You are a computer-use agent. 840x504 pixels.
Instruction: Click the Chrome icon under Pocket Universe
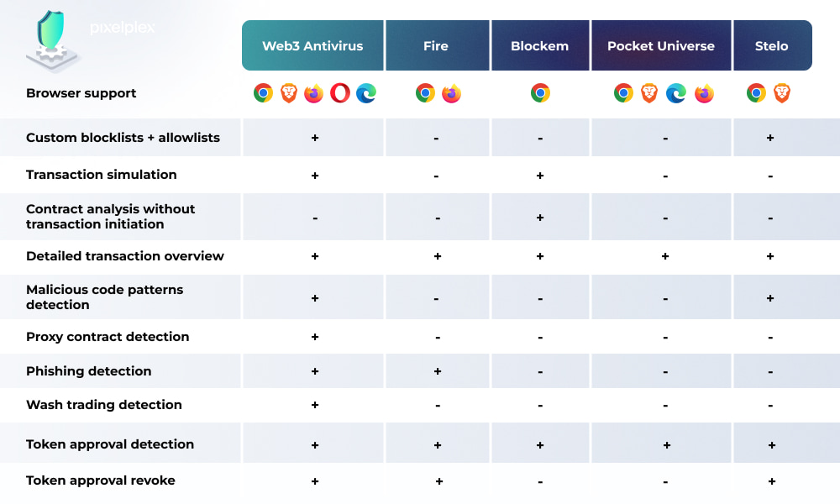coord(623,93)
